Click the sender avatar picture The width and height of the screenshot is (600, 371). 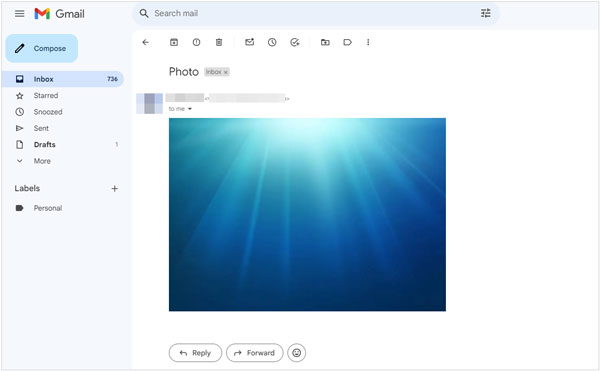(x=150, y=103)
